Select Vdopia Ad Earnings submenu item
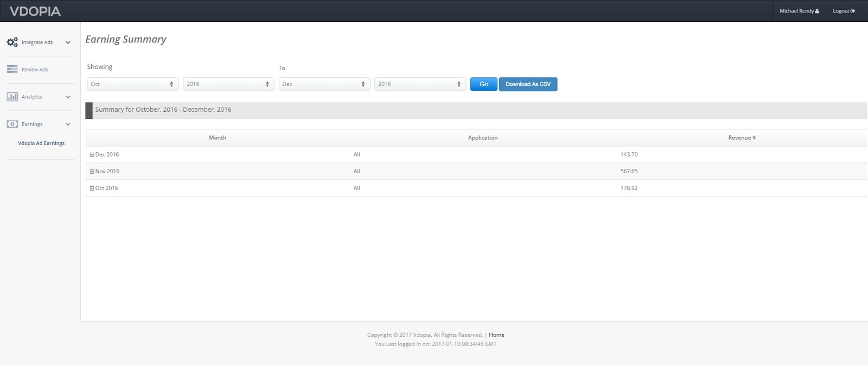Screen dimensions: 868x365 (x=41, y=143)
